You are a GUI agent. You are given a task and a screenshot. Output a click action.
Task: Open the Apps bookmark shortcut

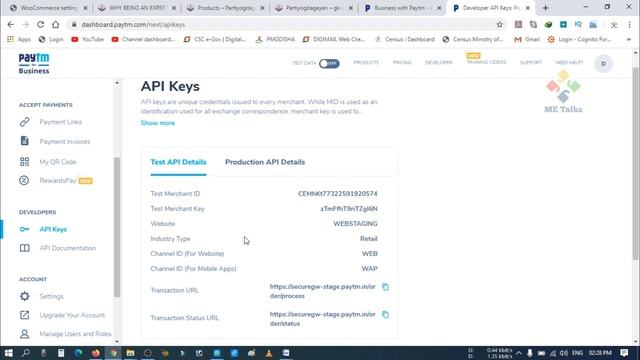(x=19, y=39)
